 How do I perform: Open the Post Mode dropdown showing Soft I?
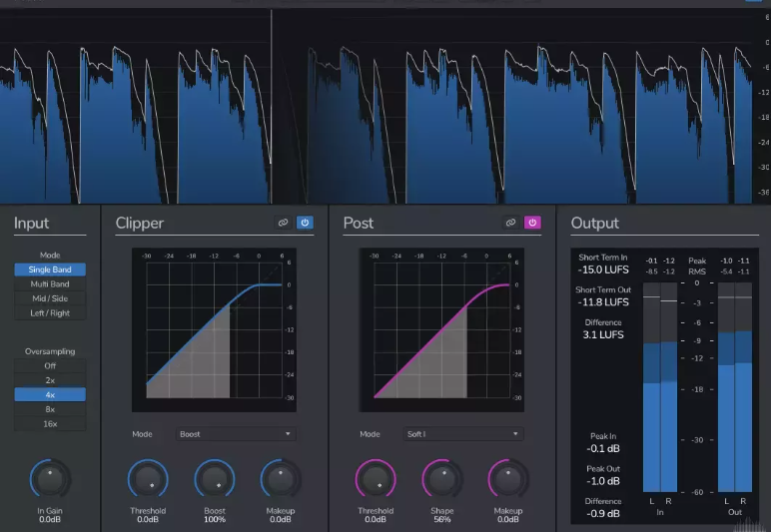coord(462,434)
